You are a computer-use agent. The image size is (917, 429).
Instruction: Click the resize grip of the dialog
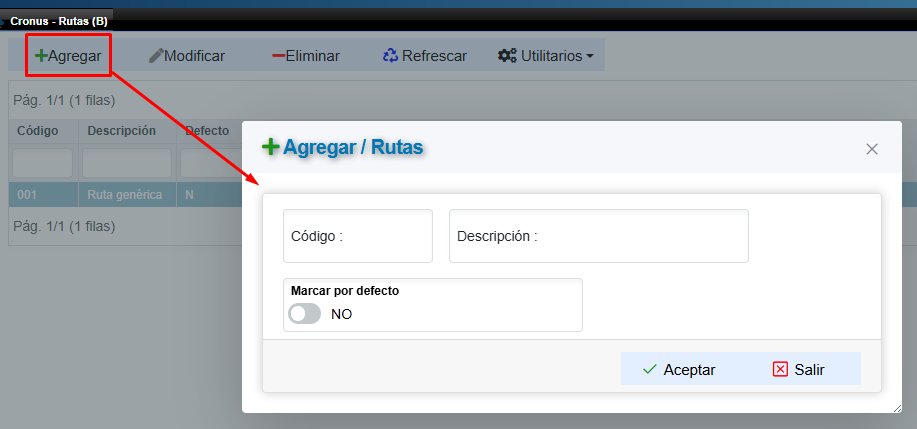tap(897, 409)
